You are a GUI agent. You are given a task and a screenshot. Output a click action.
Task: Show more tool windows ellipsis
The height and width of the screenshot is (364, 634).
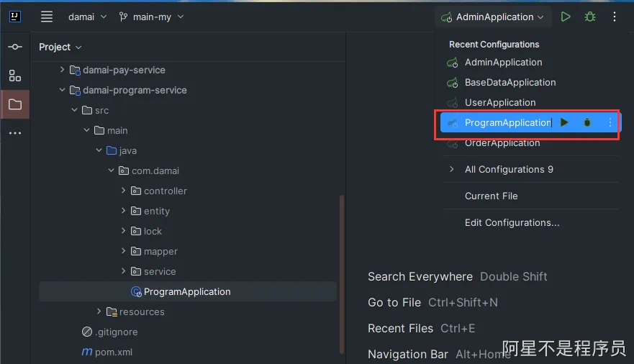click(x=15, y=133)
